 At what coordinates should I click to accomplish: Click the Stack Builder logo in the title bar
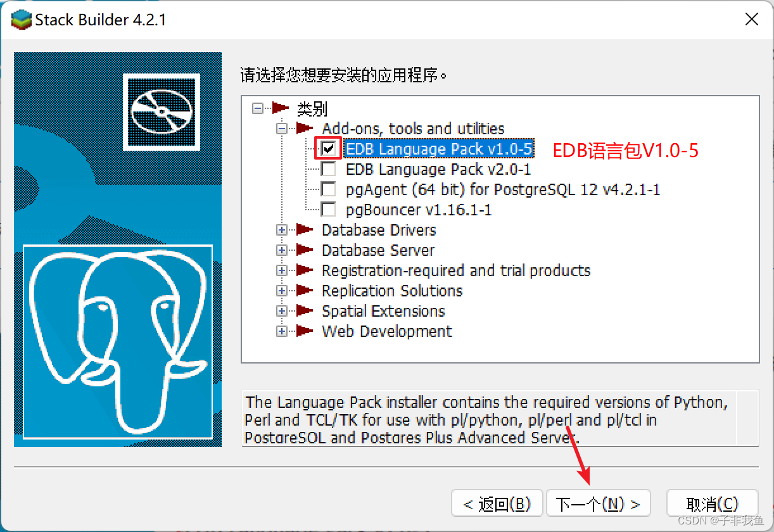click(x=21, y=19)
